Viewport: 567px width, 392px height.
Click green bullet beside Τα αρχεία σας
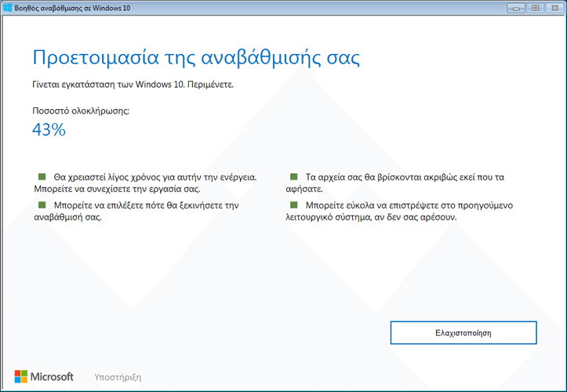[293, 176]
